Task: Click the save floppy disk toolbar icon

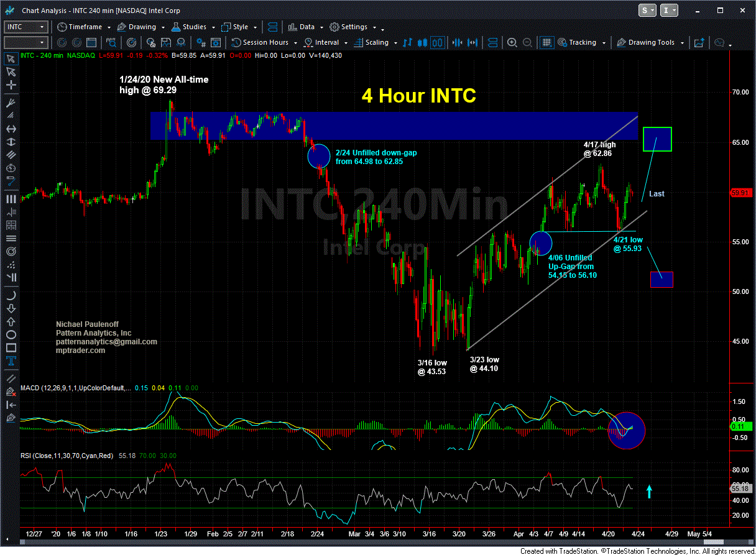Action: (165, 43)
